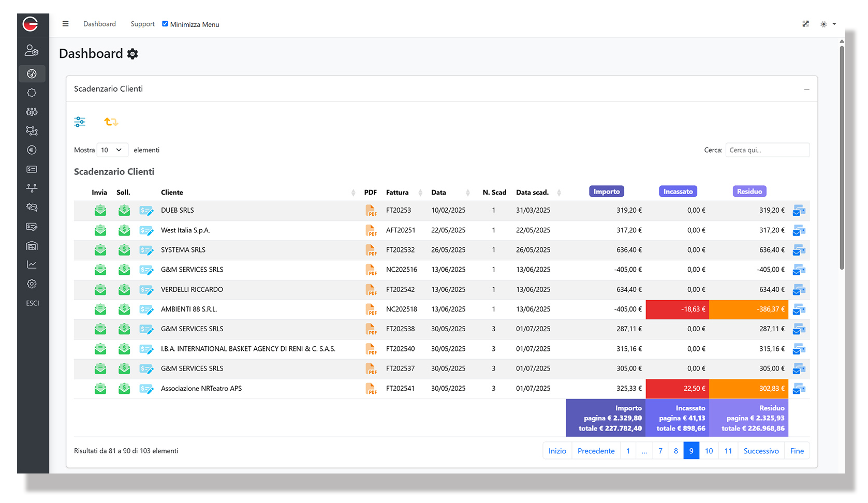Open PDF for invoice FT20253
The width and height of the screenshot is (868, 503).
(x=371, y=211)
